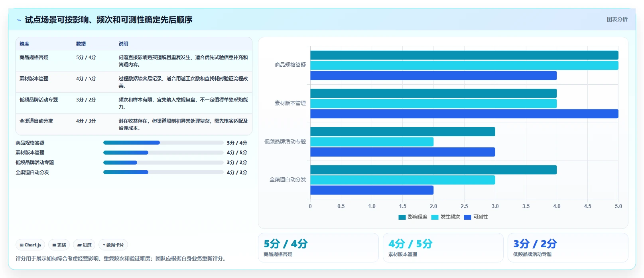
Task: Click the Chart.js chip
Action: pos(30,245)
